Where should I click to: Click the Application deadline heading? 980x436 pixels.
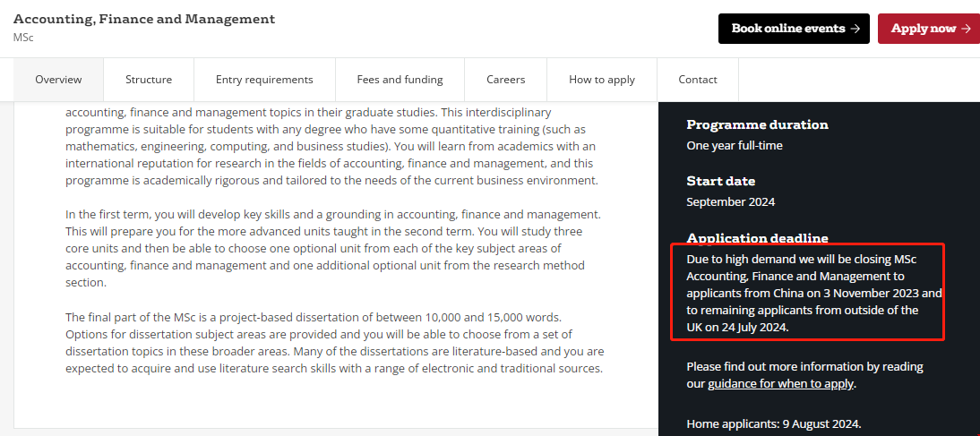pos(757,237)
